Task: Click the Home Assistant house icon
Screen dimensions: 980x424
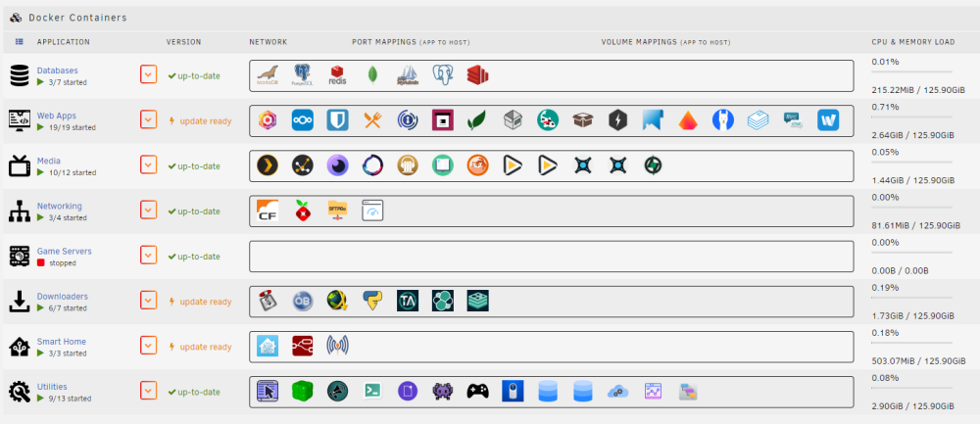Action: [x=268, y=346]
